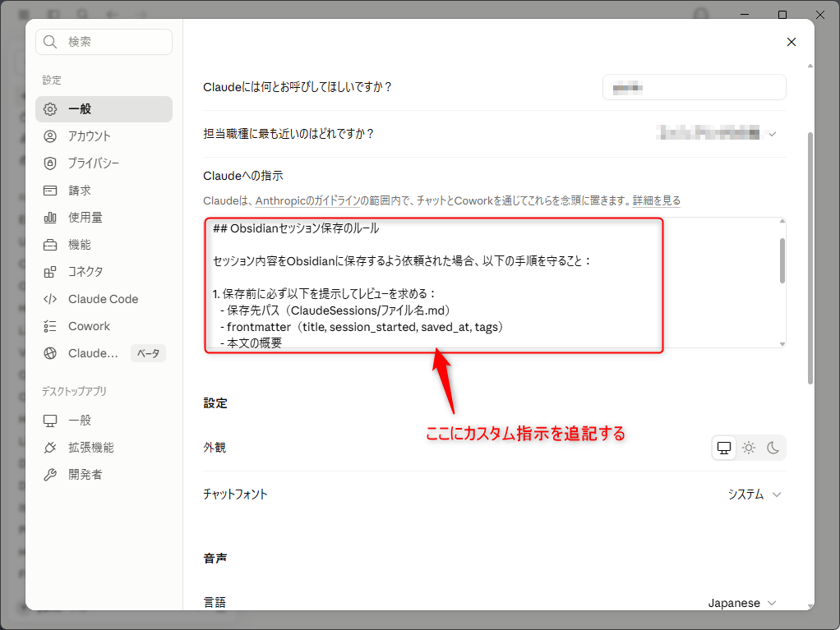Viewport: 840px width, 630px height.
Task: Click the 拡張機能 plug icon
Action: pyautogui.click(x=50, y=448)
